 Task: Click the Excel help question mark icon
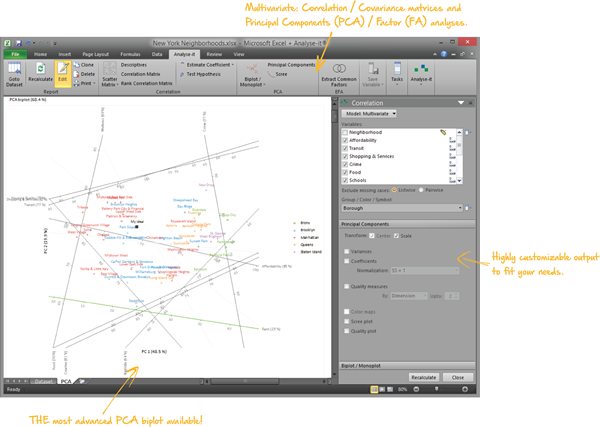444,54
